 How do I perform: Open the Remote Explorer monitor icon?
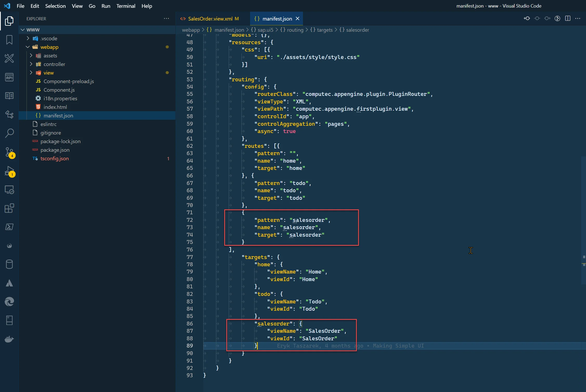[x=9, y=190]
